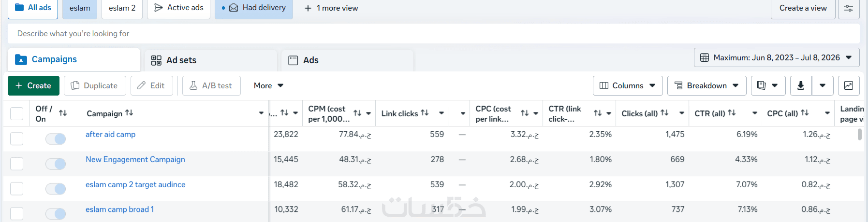Open the charts view icon button

tap(849, 85)
